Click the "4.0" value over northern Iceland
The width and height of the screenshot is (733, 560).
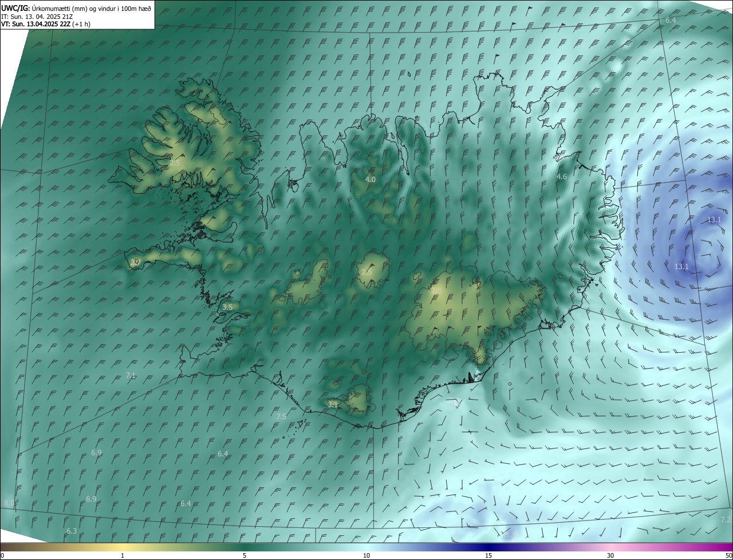click(371, 179)
